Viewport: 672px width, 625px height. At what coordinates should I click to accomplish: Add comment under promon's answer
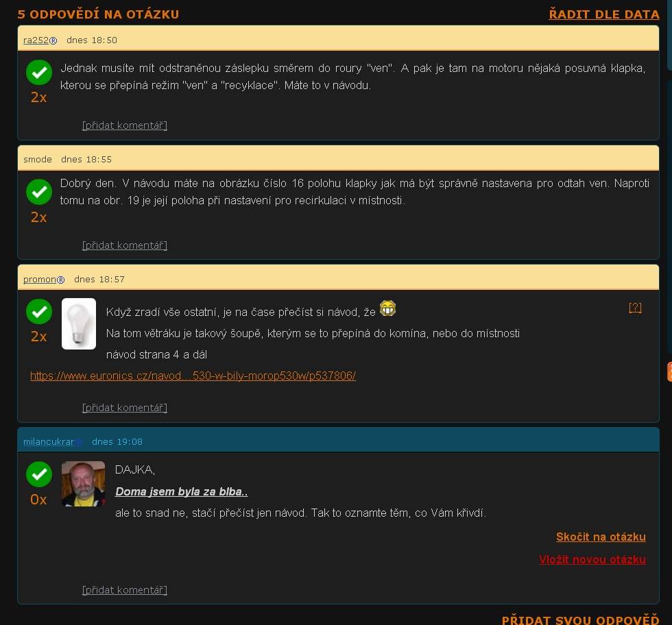pyautogui.click(x=124, y=408)
